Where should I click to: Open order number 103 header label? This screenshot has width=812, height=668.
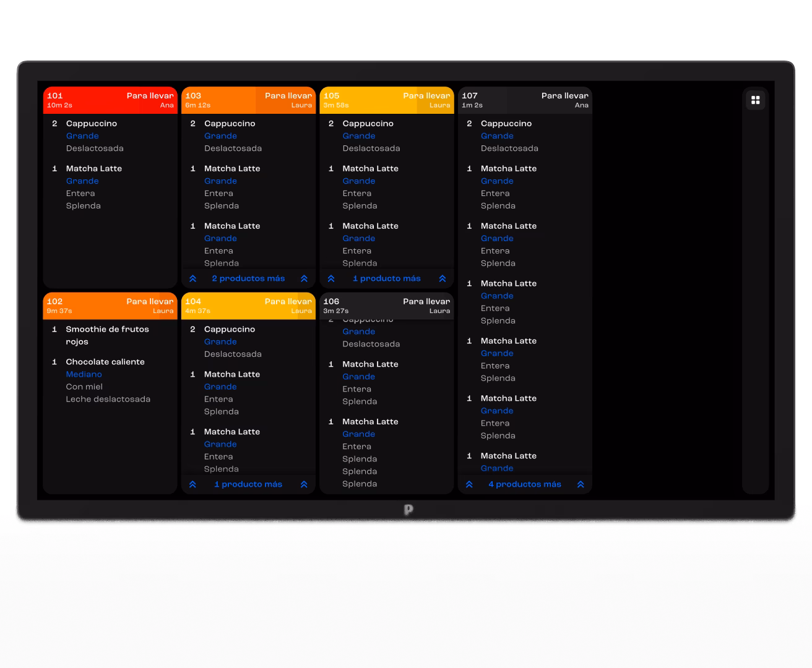coord(193,96)
